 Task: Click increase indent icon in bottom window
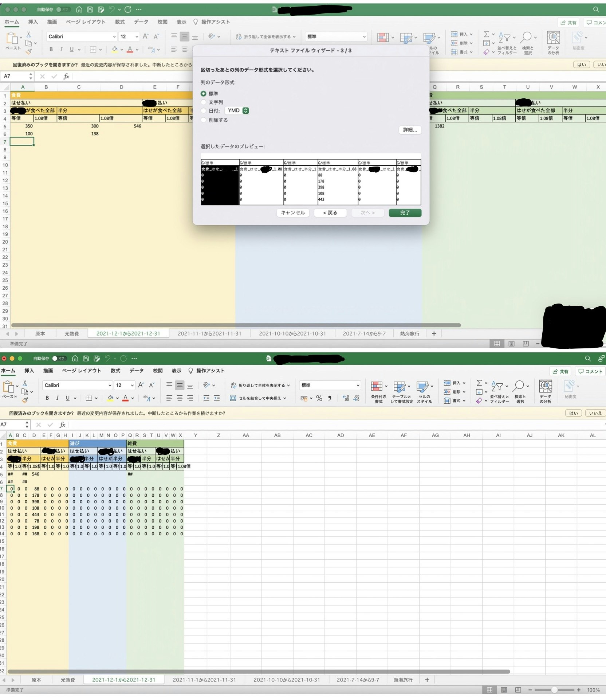(x=217, y=398)
